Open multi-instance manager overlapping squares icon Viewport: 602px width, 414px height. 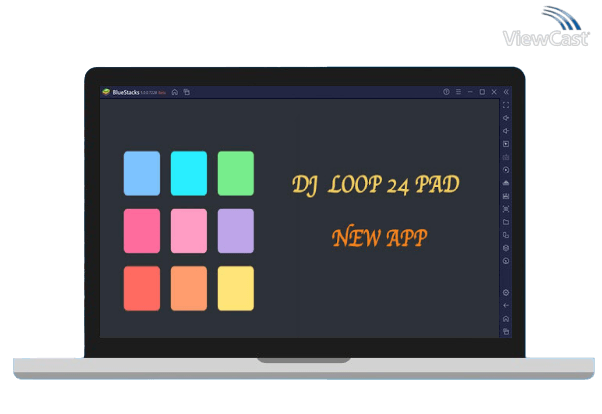tap(506, 235)
